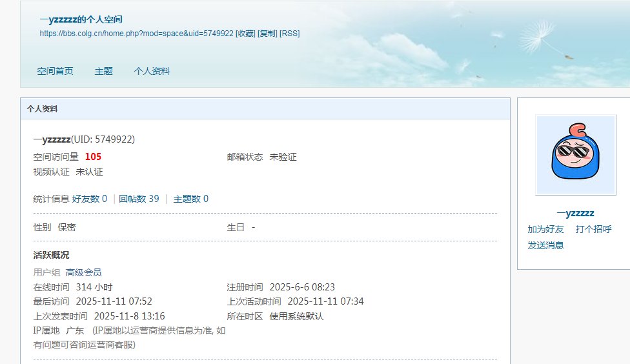Click 发送消息 to send message
Viewport: 630px width, 364px height.
point(545,245)
